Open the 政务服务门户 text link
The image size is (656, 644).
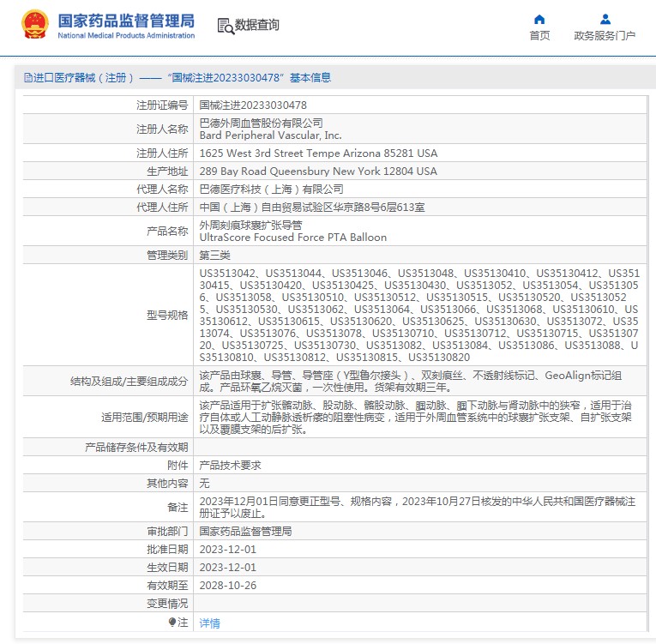[x=605, y=36]
